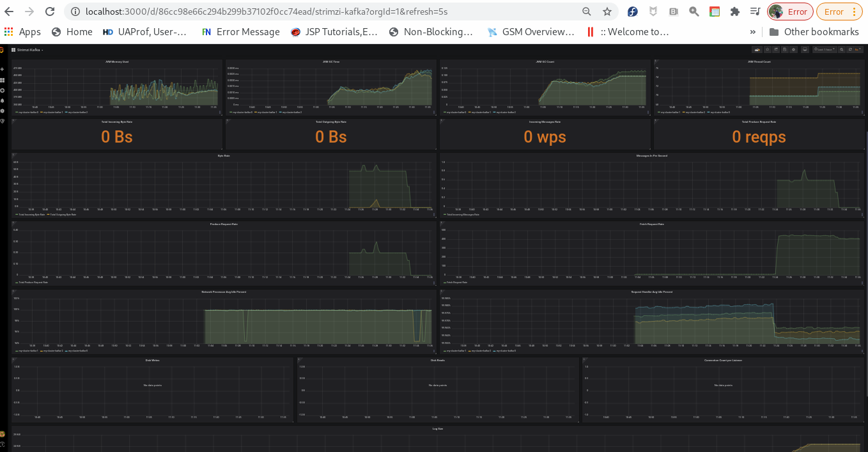Save the dashboard using the save icon
This screenshot has width=868, height=452.
(x=784, y=50)
